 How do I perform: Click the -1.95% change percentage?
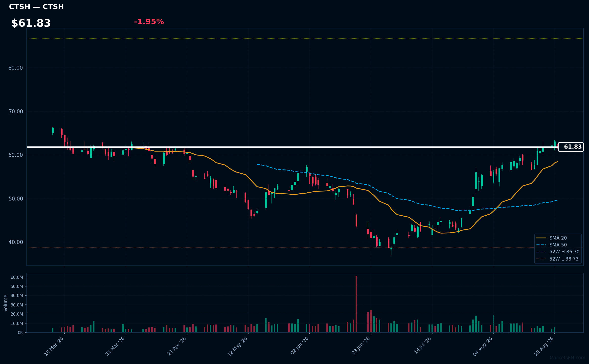[149, 22]
